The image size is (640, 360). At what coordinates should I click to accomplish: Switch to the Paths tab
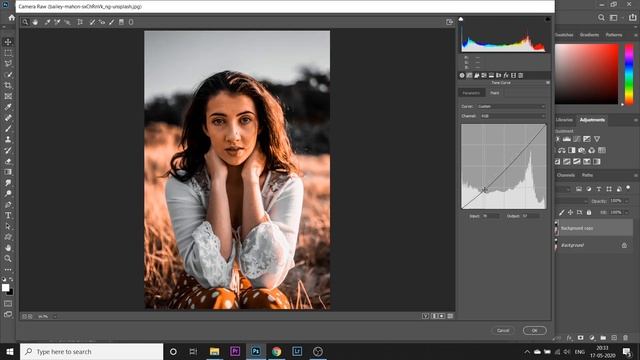point(587,175)
